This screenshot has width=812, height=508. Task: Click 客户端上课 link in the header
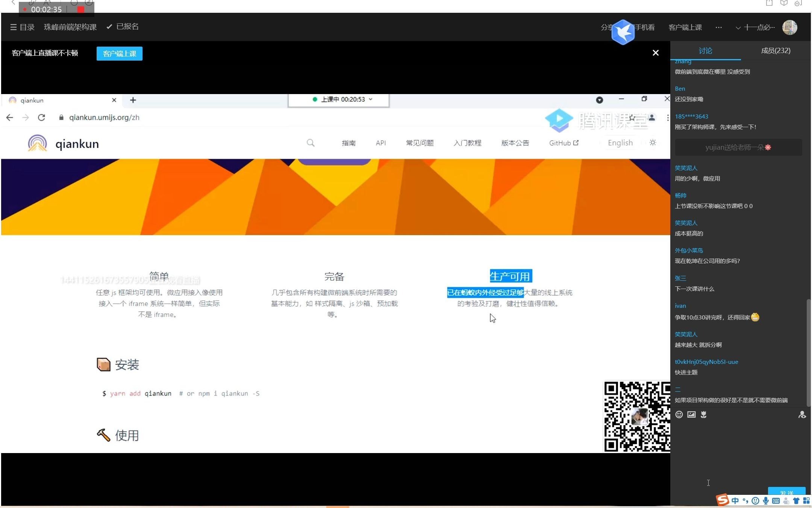pyautogui.click(x=685, y=27)
